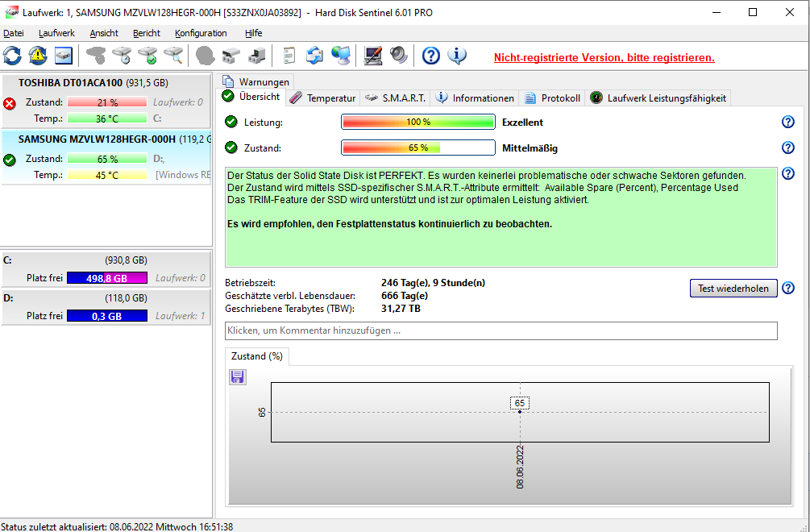Click the send report envelope icon
Image resolution: width=810 pixels, height=532 pixels.
314,56
